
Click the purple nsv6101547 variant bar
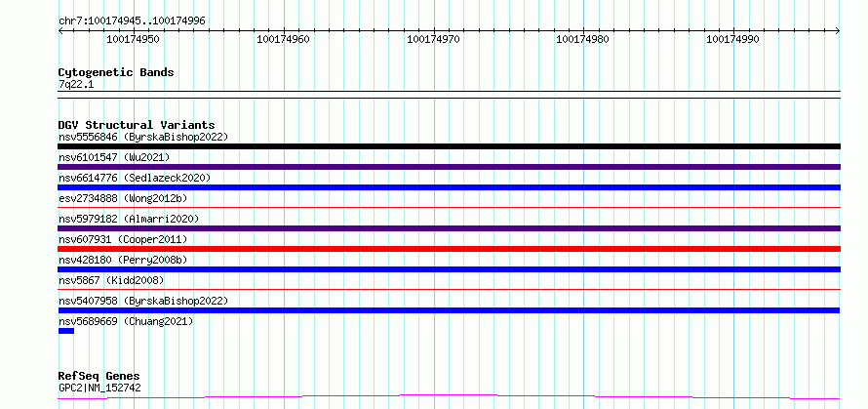click(449, 167)
